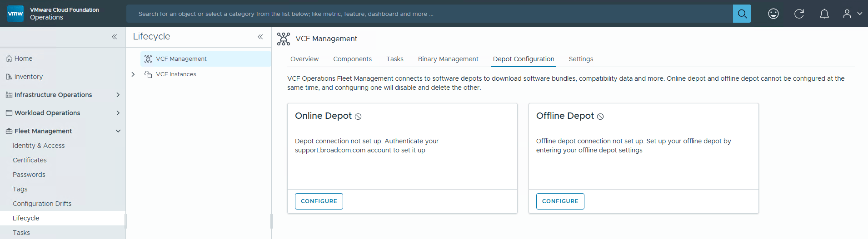Click the Home icon in sidebar
This screenshot has width=868, height=239.
coord(9,59)
